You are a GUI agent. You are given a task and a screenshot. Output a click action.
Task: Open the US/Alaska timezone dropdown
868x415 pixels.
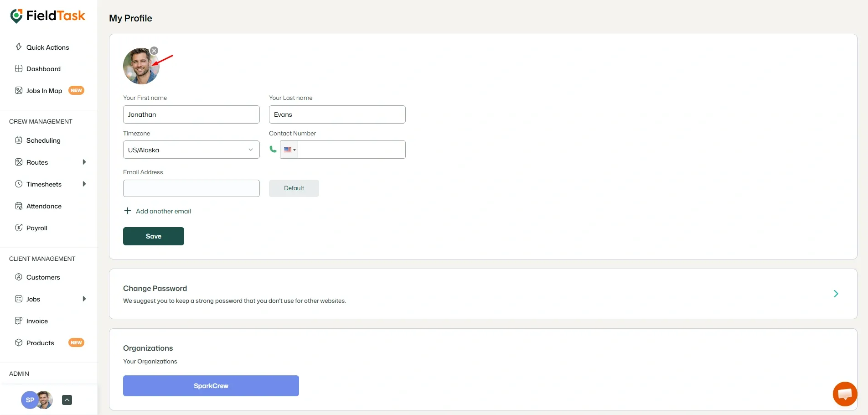coord(191,150)
